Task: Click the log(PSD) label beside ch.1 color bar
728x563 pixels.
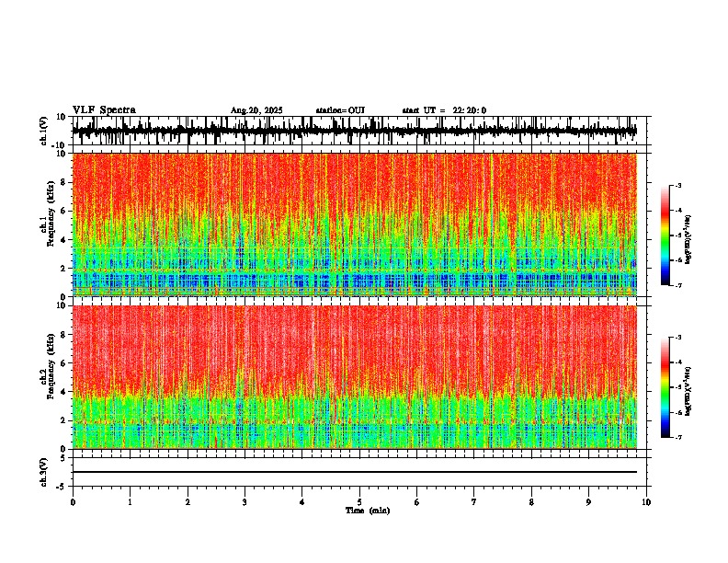Action: click(x=688, y=240)
